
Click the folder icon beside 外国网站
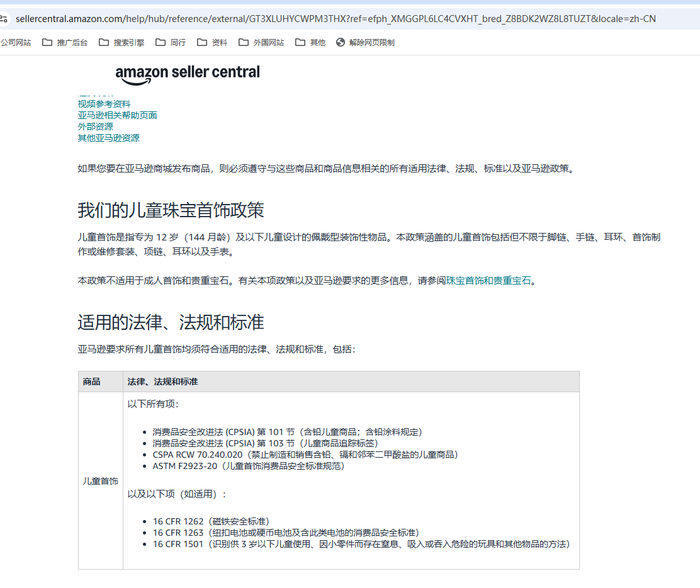[244, 42]
